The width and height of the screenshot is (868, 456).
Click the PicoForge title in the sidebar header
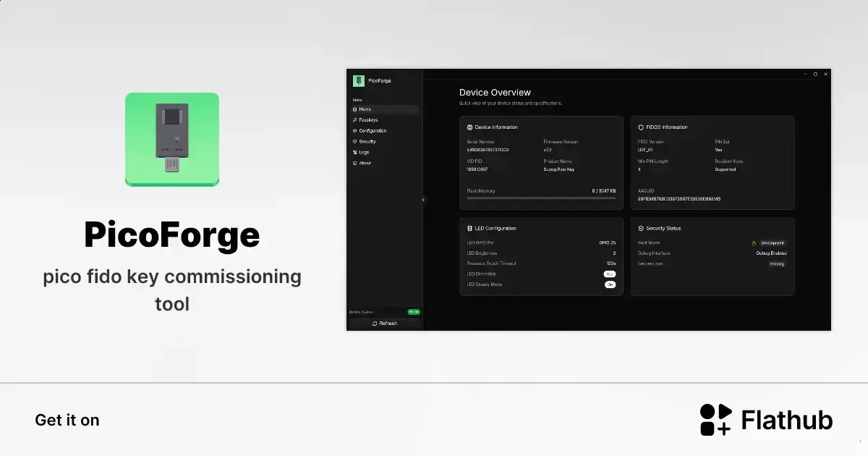(x=380, y=81)
